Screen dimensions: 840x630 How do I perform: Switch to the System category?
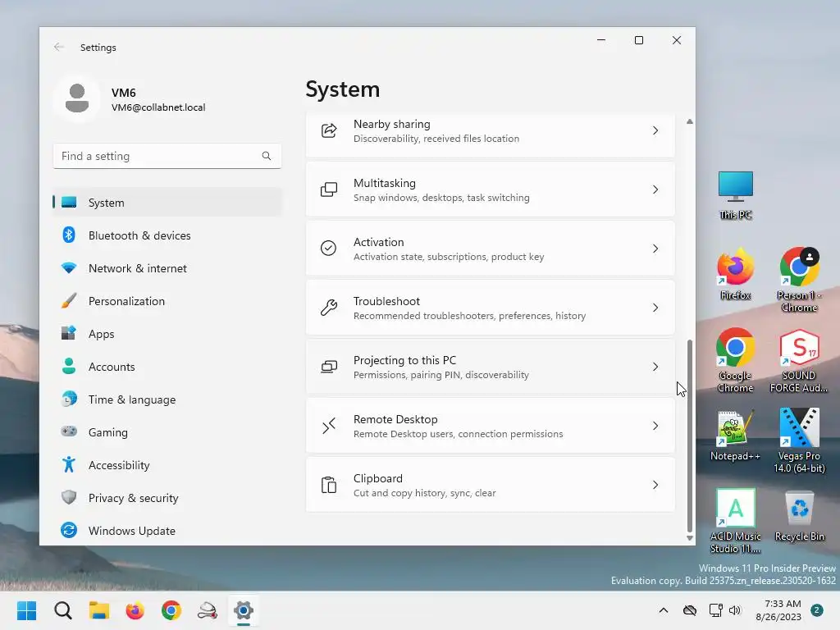point(167,203)
